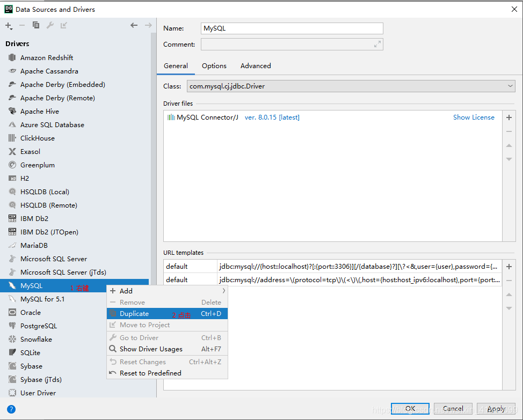Click the Amazon Redshift driver icon
The width and height of the screenshot is (523, 420).
pos(12,57)
